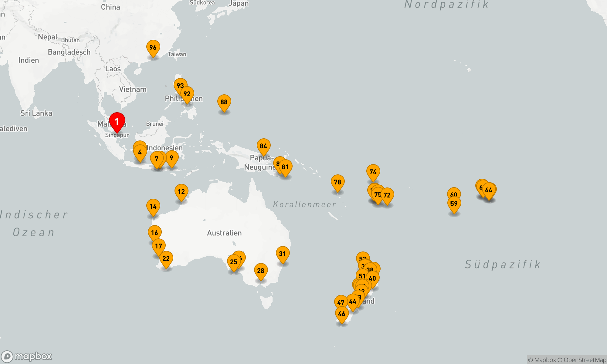Select map marker 96 near Taiwan
Image resolution: width=607 pixels, height=364 pixels.
pos(153,48)
